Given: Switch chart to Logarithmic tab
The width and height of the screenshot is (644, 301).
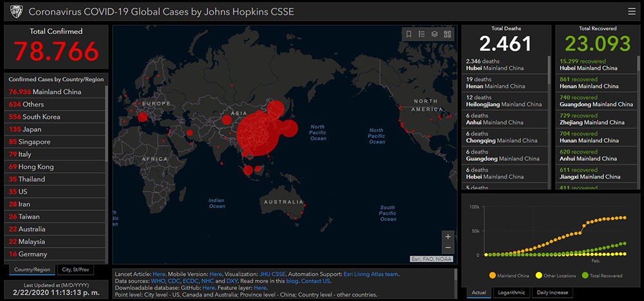Looking at the screenshot, I should click(x=513, y=293).
